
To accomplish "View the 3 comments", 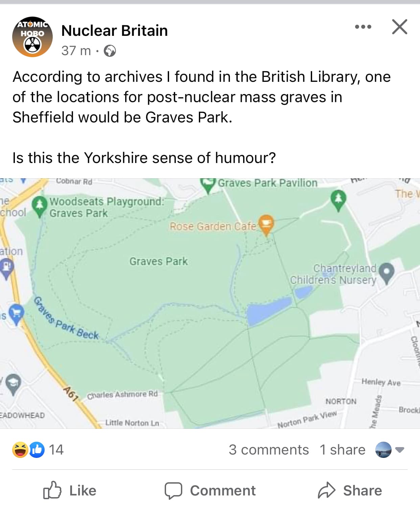I will click(x=269, y=450).
